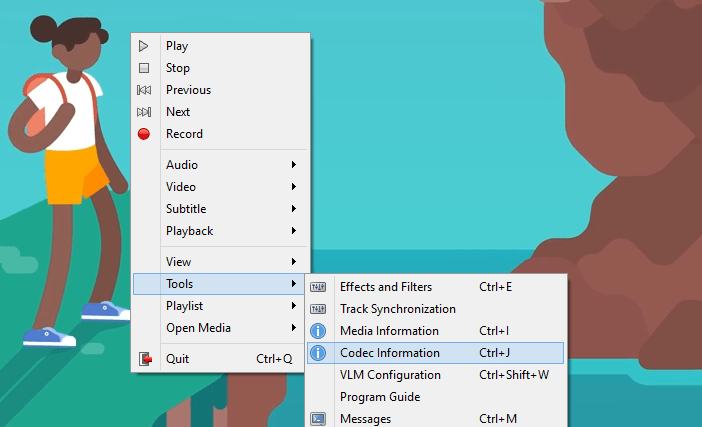Image resolution: width=702 pixels, height=427 pixels.
Task: Click the Media Information info icon
Action: pyautogui.click(x=318, y=331)
